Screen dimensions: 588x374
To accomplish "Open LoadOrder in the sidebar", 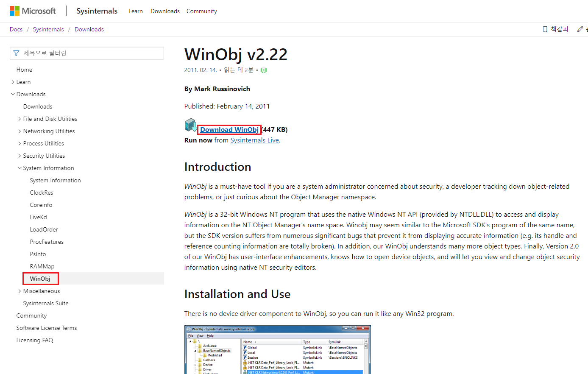I will point(44,229).
